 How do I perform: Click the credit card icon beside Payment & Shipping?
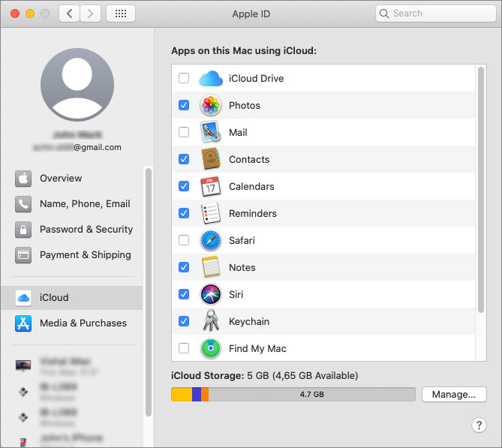(x=23, y=255)
